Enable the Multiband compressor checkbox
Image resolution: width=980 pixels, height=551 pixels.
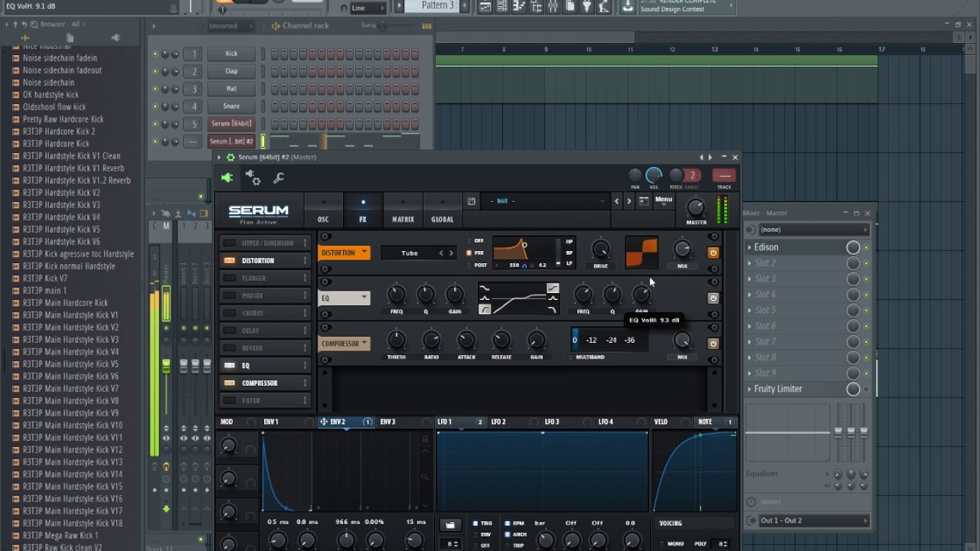click(570, 357)
